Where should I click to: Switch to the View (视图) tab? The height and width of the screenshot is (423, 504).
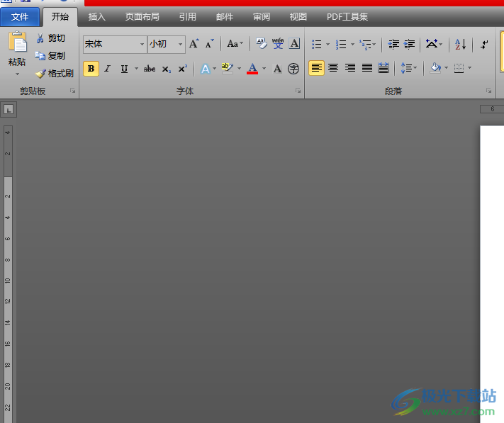298,17
